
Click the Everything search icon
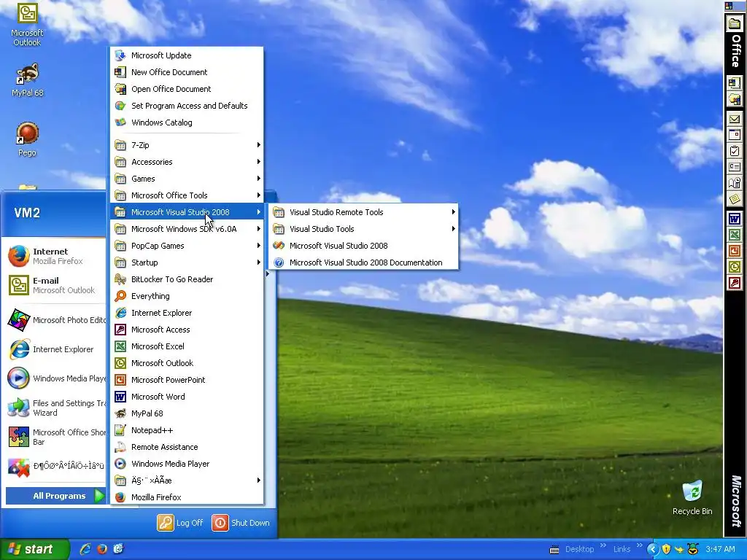(x=120, y=296)
